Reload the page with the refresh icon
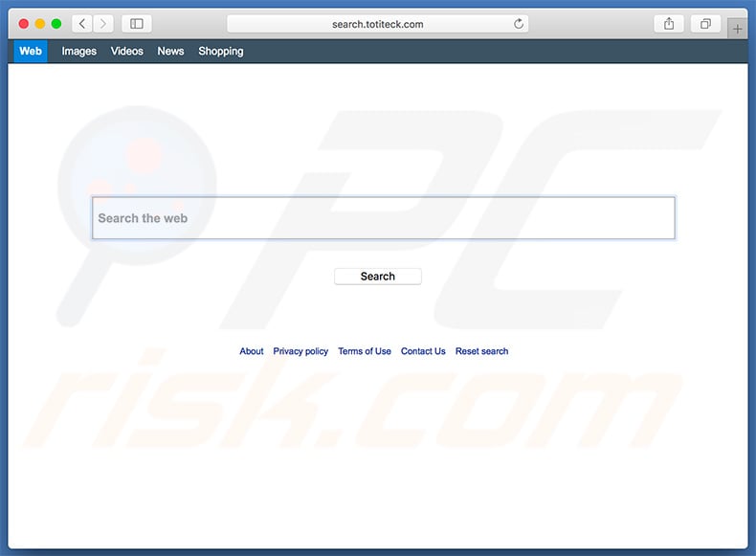 coord(519,24)
